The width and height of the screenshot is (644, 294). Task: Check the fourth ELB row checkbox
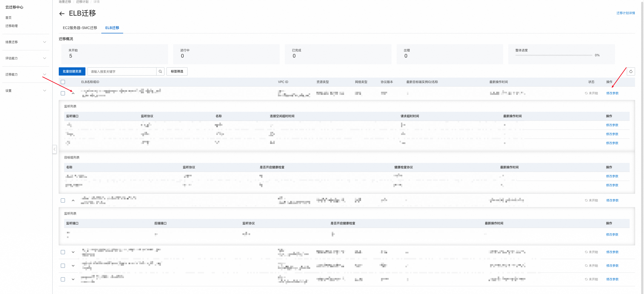(63, 266)
